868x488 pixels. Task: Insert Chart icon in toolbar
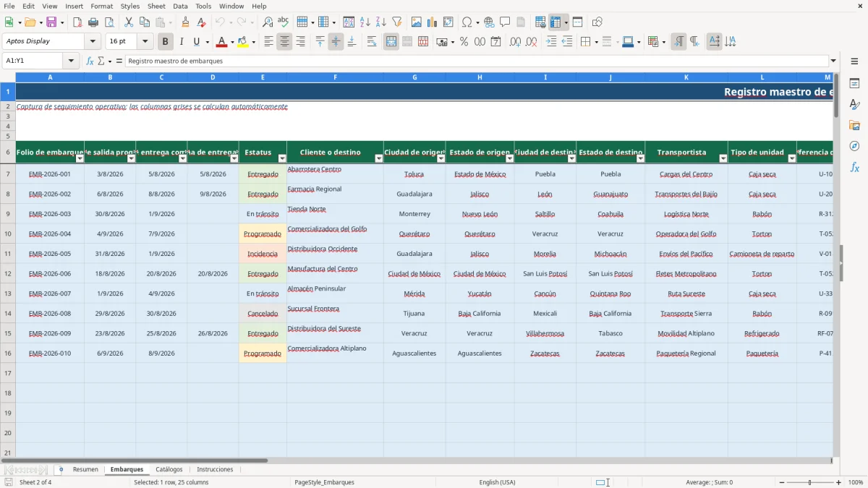pyautogui.click(x=433, y=22)
